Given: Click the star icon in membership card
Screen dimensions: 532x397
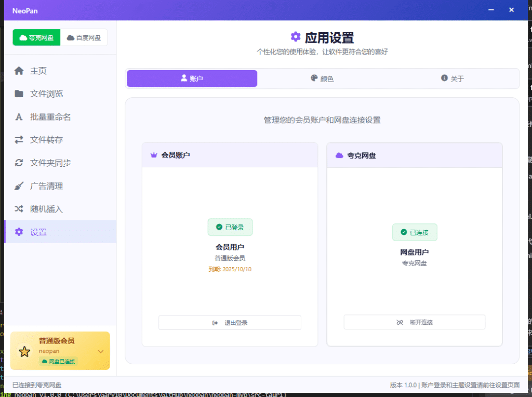Looking at the screenshot, I should click(x=24, y=351).
